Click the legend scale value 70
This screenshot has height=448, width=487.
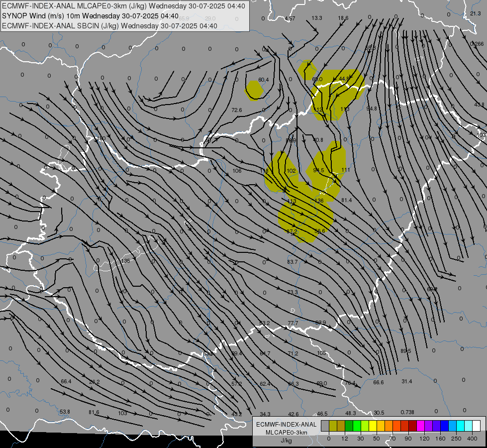[392, 439]
